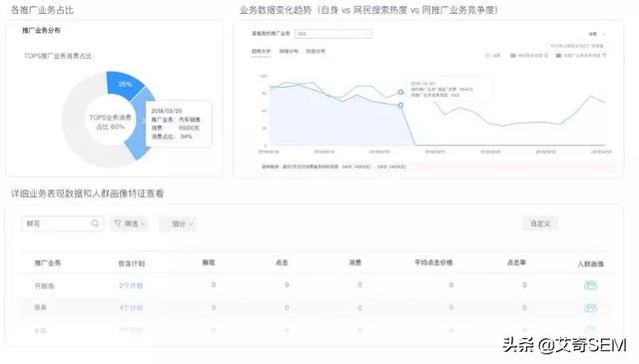Click the magnifier icon in search box
The width and height of the screenshot is (639, 364).
click(95, 223)
